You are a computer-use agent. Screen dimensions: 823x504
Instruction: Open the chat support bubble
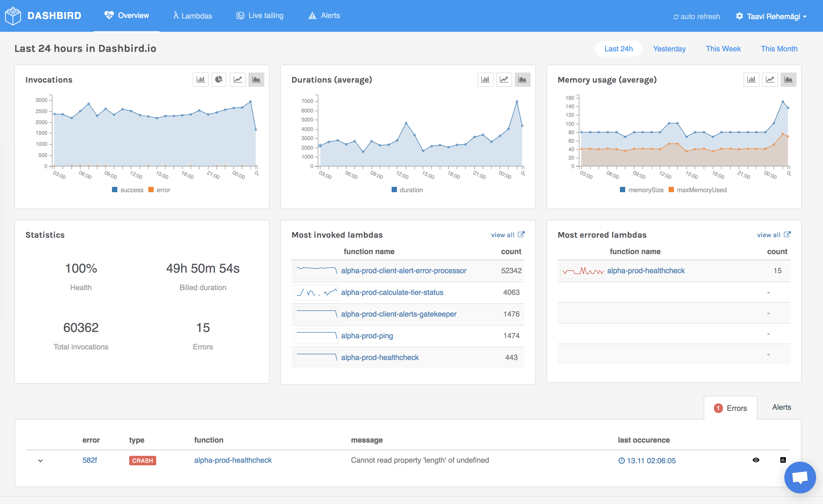click(800, 477)
